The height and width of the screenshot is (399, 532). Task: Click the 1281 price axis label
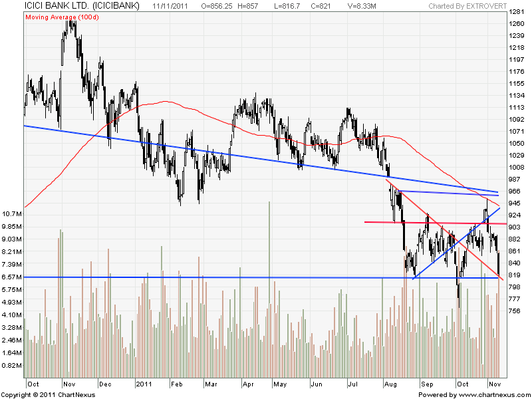516,12
